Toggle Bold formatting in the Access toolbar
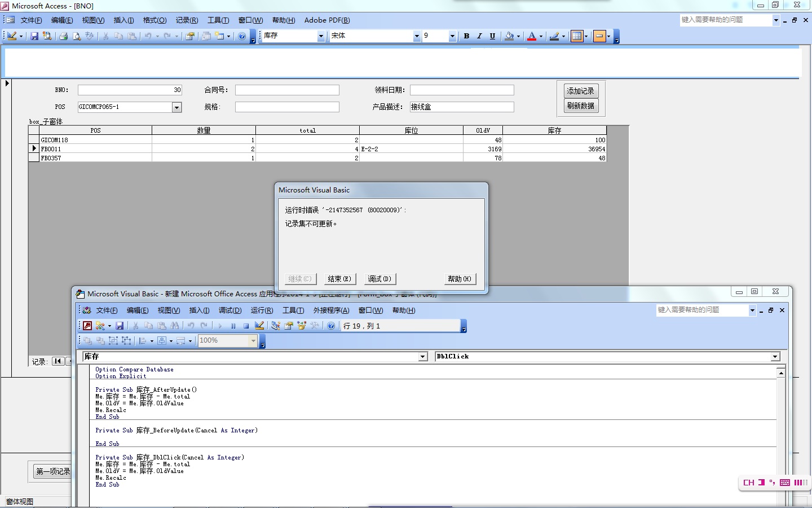The height and width of the screenshot is (508, 812). pyautogui.click(x=466, y=36)
